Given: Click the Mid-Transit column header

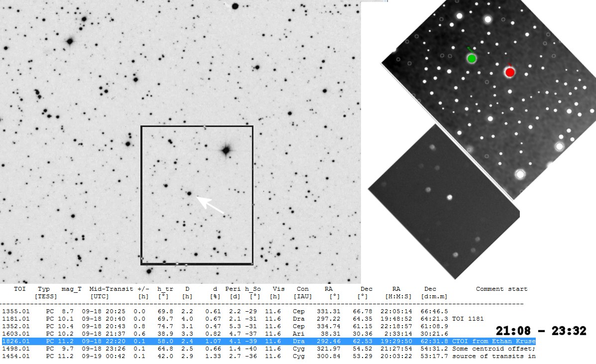Looking at the screenshot, I should tap(111, 289).
